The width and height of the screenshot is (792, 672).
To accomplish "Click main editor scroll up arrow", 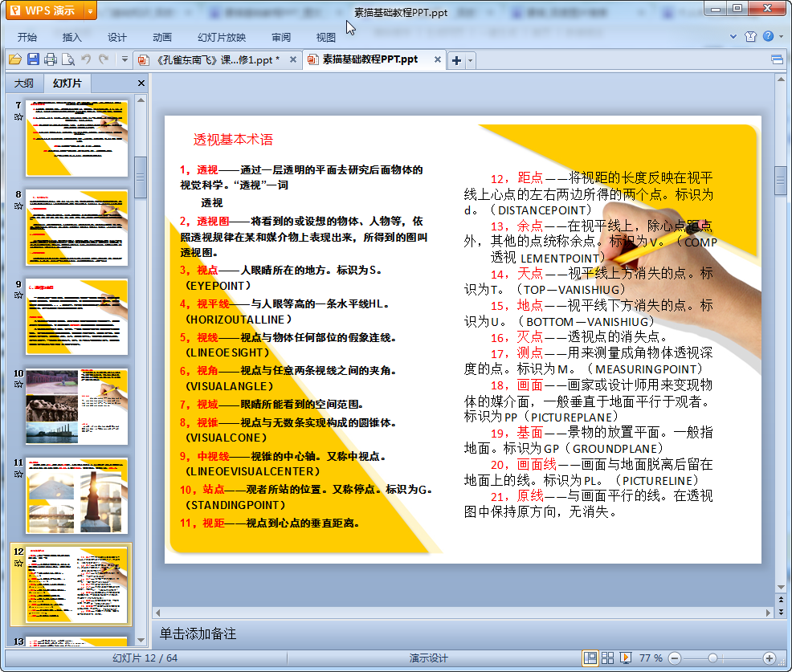I will point(781,79).
